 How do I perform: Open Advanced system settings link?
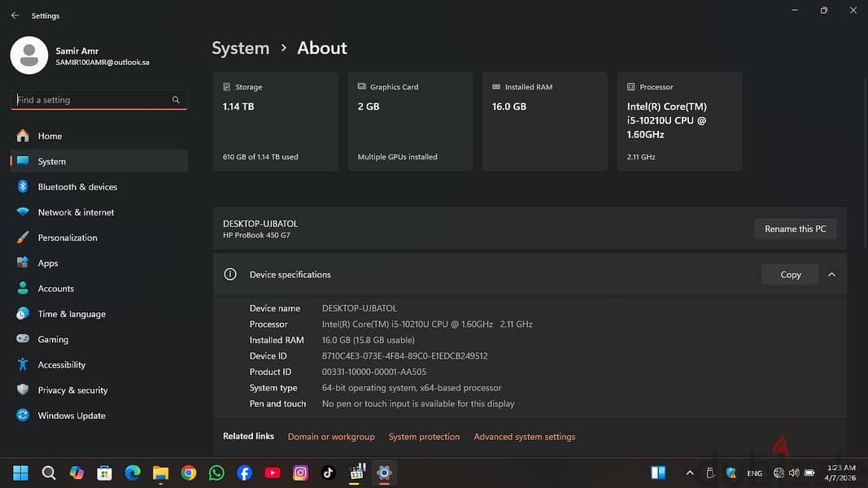coord(524,437)
